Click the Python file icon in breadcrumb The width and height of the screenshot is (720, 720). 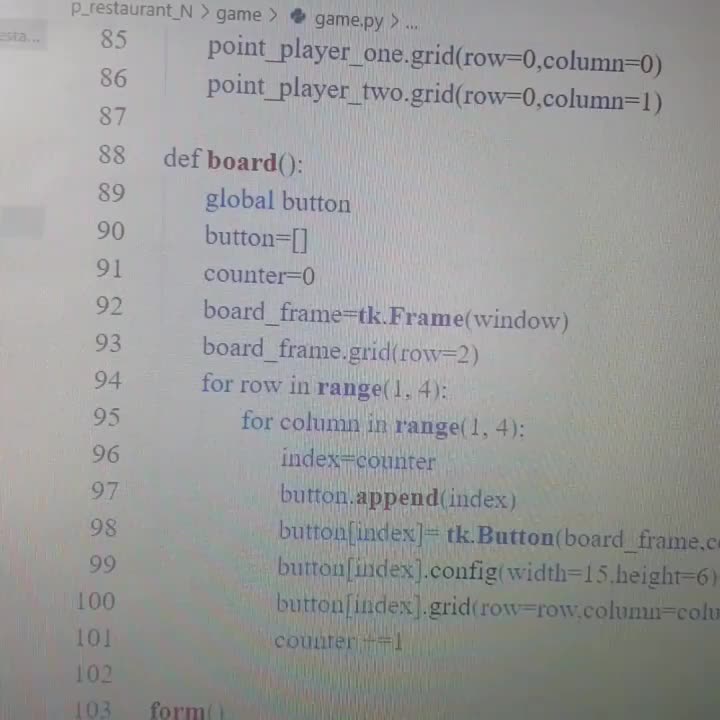[x=298, y=17]
